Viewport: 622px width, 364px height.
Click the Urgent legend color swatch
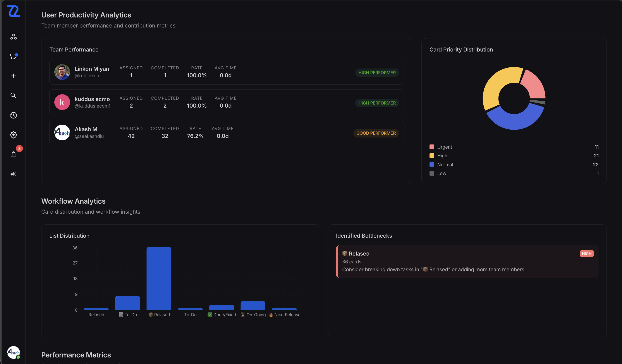click(432, 147)
